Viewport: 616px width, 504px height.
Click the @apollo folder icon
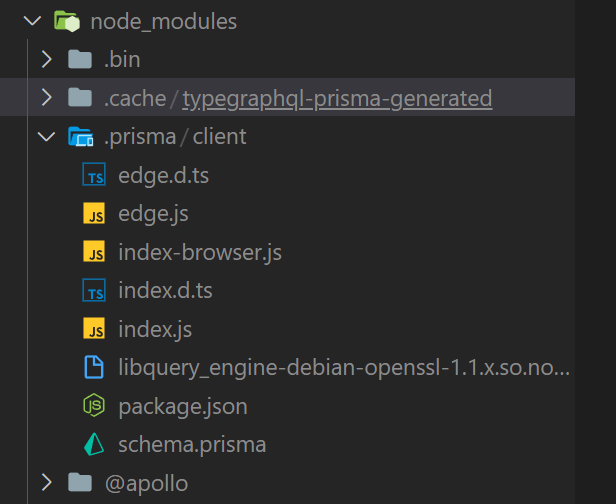(x=80, y=482)
